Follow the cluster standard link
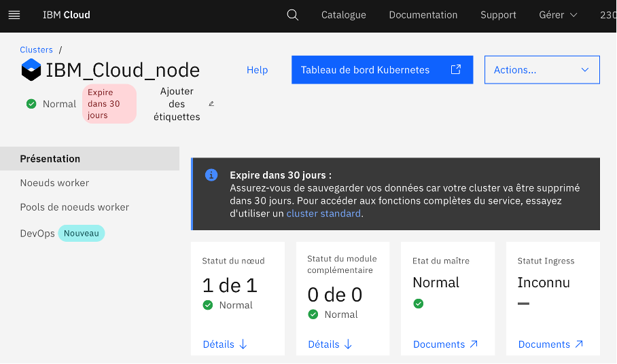The image size is (617, 364). click(x=323, y=213)
